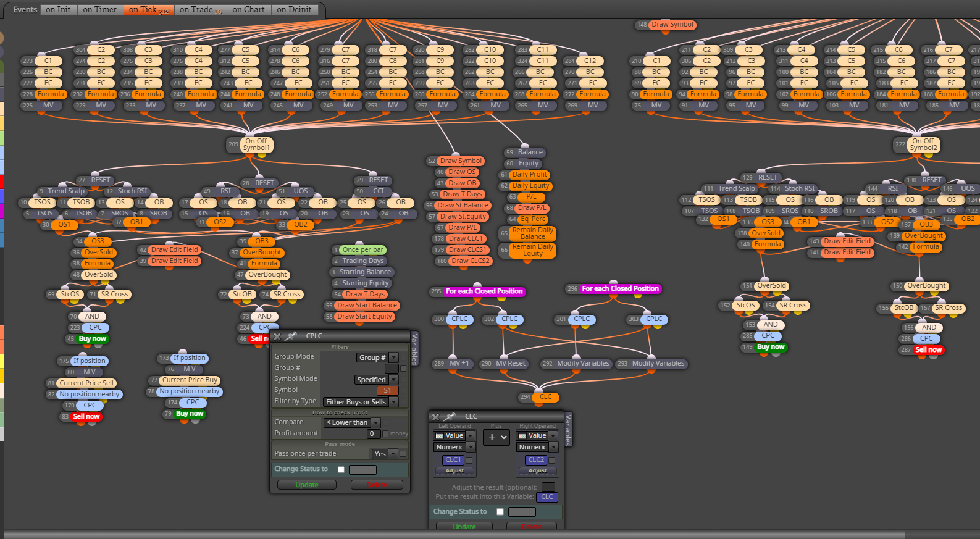Open Right Operand Numeric dropdown
The image size is (980, 539).
coord(537,447)
